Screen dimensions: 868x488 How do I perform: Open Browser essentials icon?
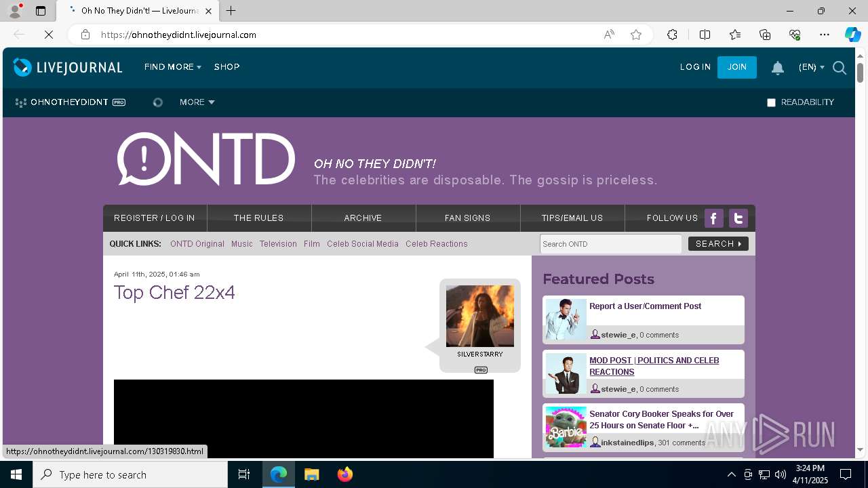(795, 35)
